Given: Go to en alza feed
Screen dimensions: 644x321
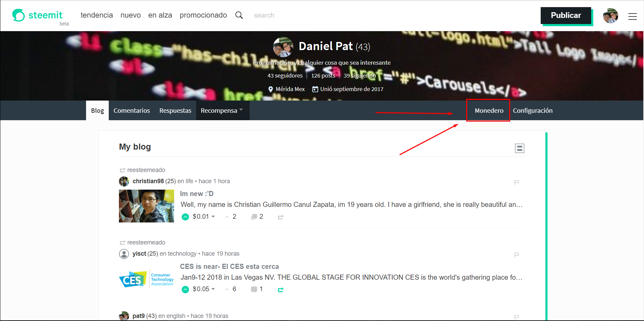Looking at the screenshot, I should click(x=160, y=15).
